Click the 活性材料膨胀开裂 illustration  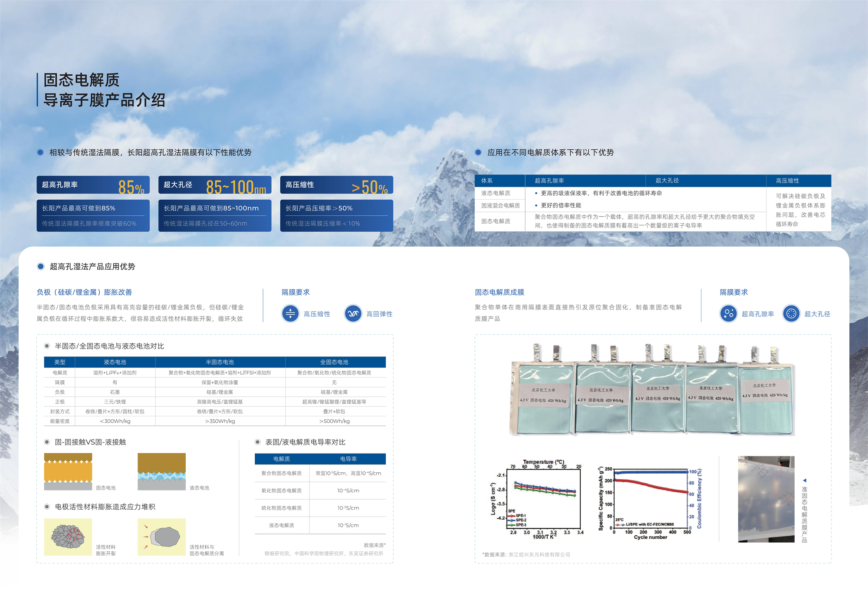click(68, 537)
